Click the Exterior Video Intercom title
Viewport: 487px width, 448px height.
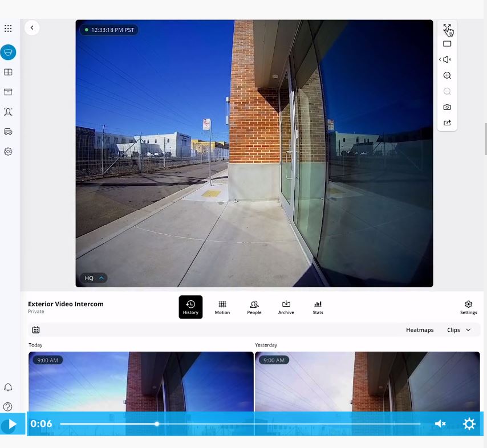66,304
